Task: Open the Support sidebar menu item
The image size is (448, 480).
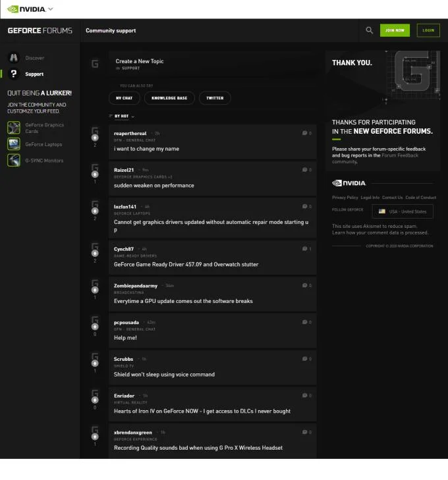Action: pos(34,74)
